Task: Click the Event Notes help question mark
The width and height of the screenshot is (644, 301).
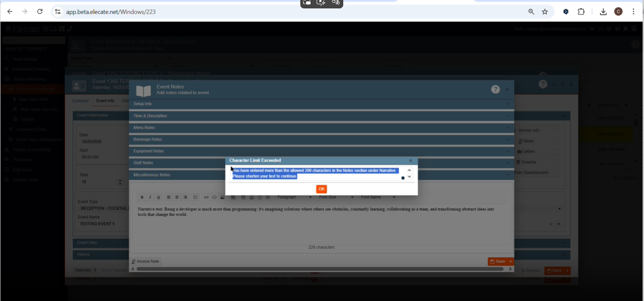Action: pos(495,89)
